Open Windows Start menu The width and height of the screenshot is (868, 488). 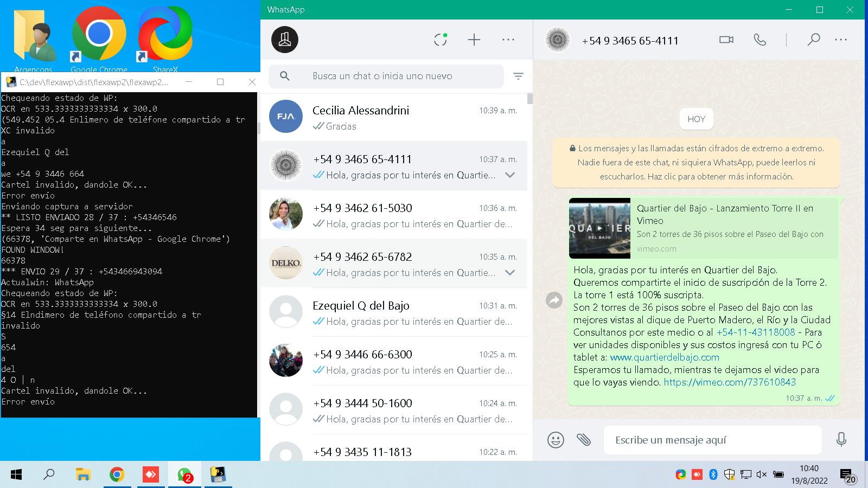coord(16,475)
